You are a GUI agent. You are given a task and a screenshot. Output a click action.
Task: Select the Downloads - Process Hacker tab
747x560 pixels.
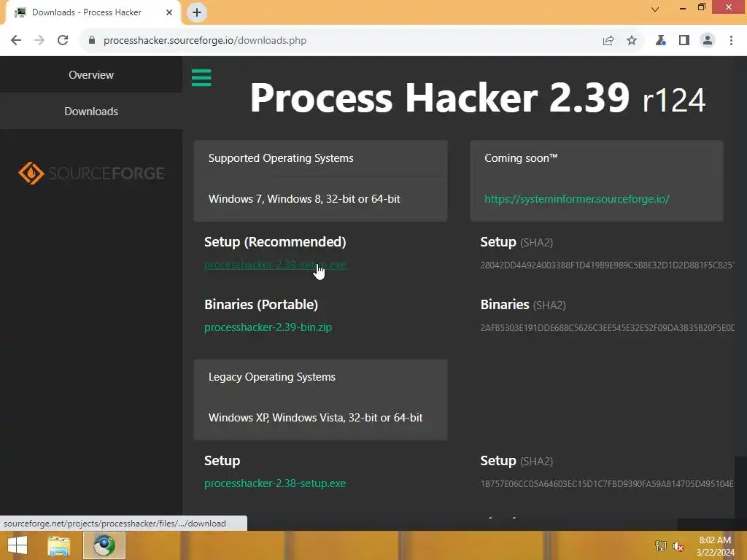93,12
